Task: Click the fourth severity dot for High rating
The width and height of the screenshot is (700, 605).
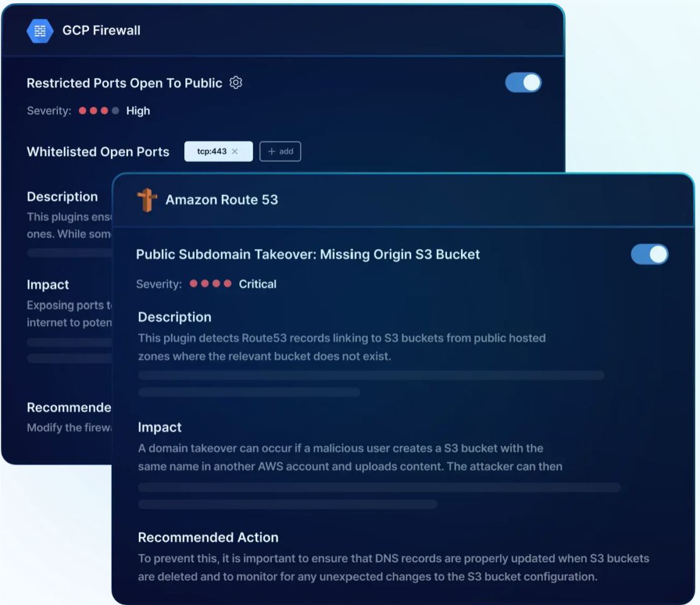Action: pyautogui.click(x=115, y=111)
